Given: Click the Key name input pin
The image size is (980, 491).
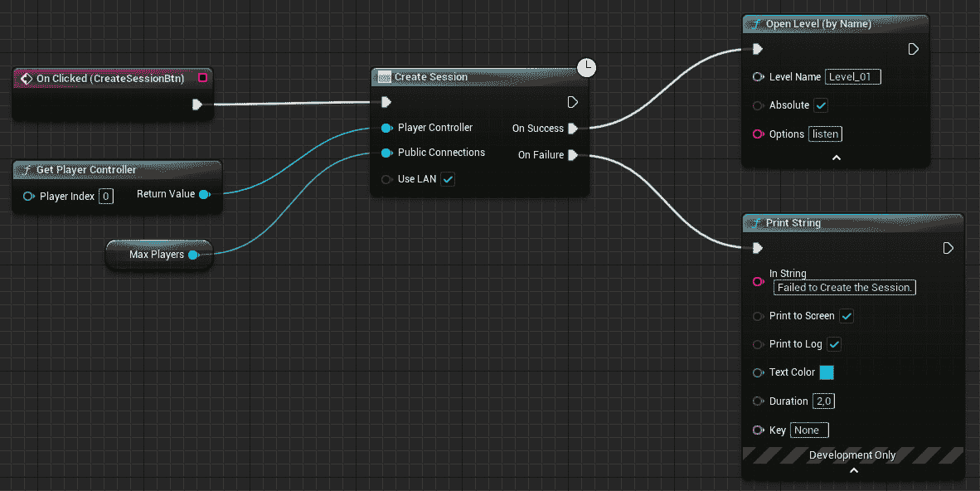Looking at the screenshot, I should point(758,430).
